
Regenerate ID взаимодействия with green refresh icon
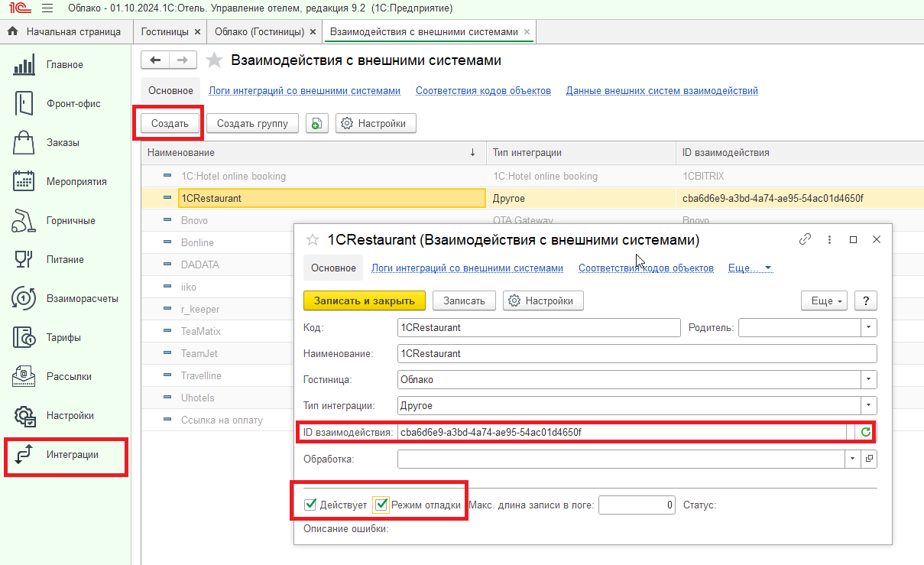(866, 433)
